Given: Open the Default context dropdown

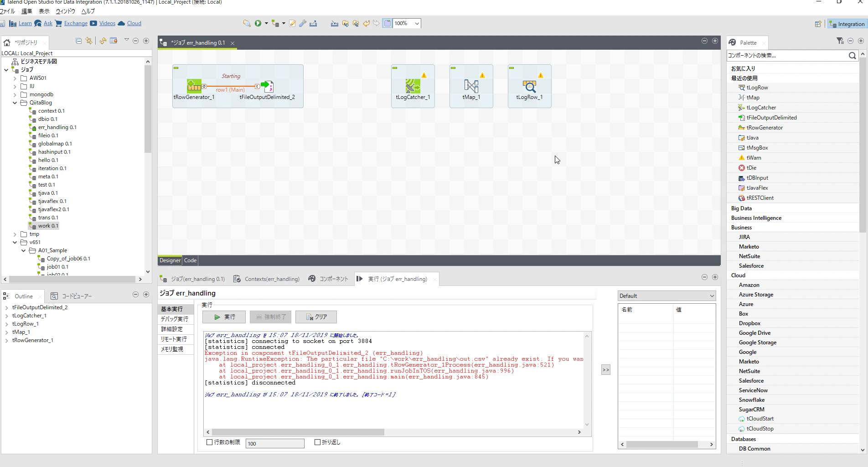Looking at the screenshot, I should pyautogui.click(x=666, y=296).
